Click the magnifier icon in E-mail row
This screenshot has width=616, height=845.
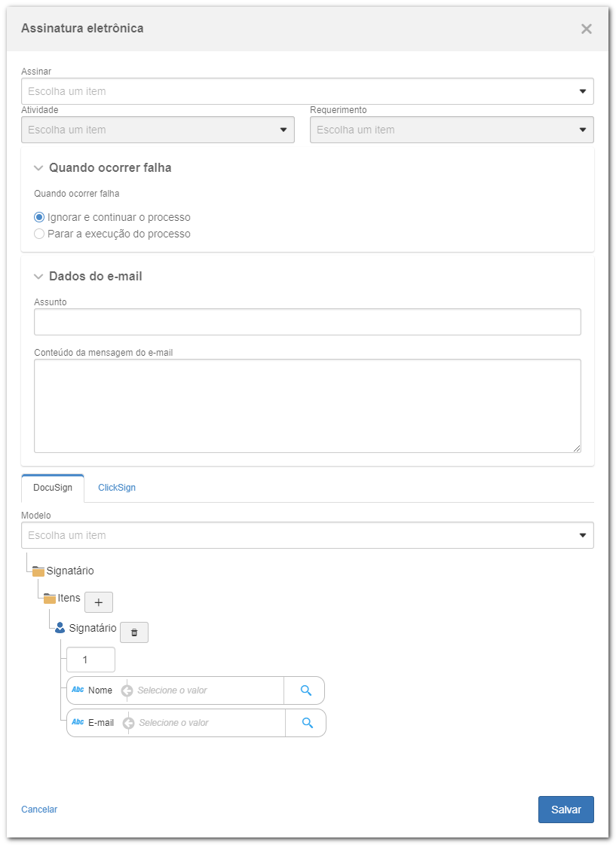click(x=307, y=723)
